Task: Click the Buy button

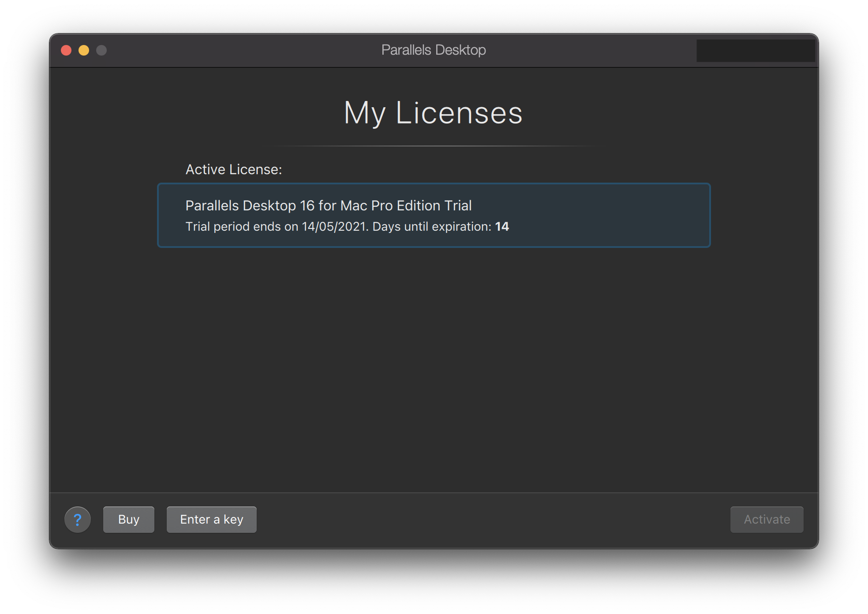Action: tap(129, 520)
